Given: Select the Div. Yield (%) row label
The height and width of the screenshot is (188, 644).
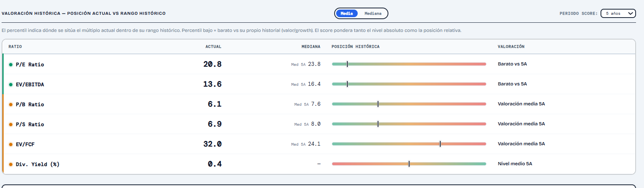Looking at the screenshot, I should point(37,164).
